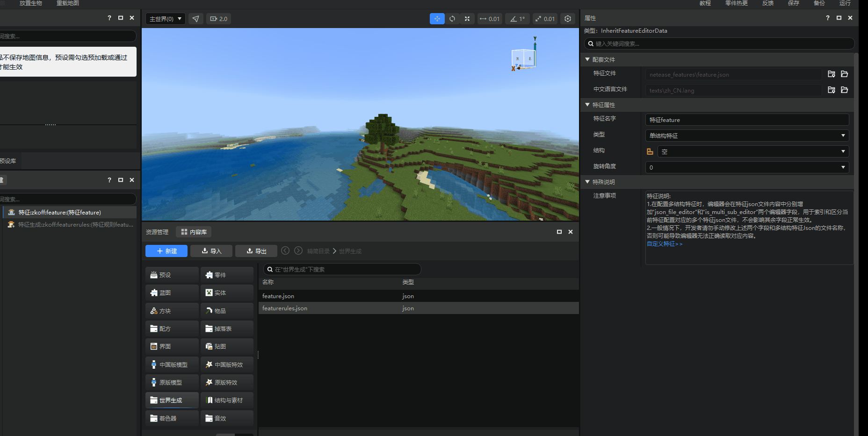Open the 主世界(0) dimension dropdown
The image size is (868, 436).
tap(166, 19)
